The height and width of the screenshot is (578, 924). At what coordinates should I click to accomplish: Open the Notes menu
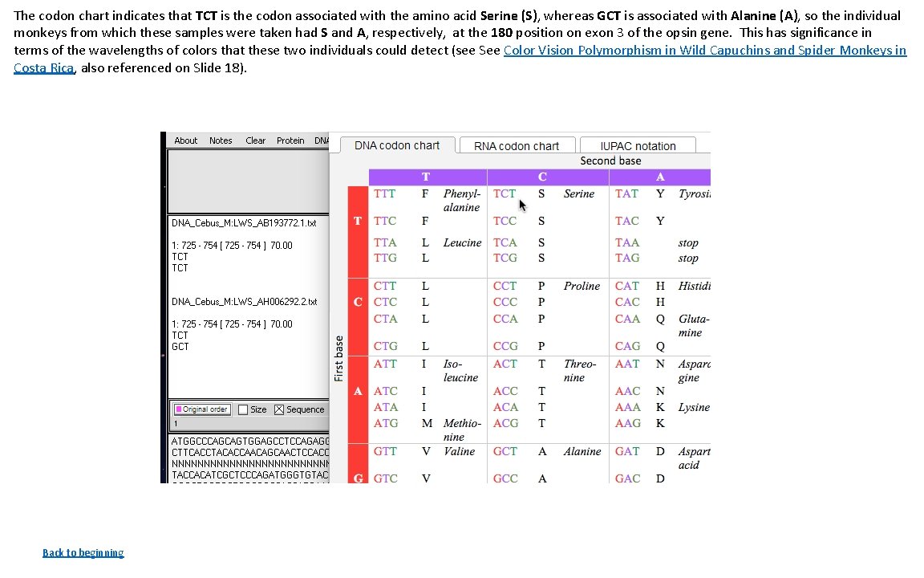click(221, 140)
